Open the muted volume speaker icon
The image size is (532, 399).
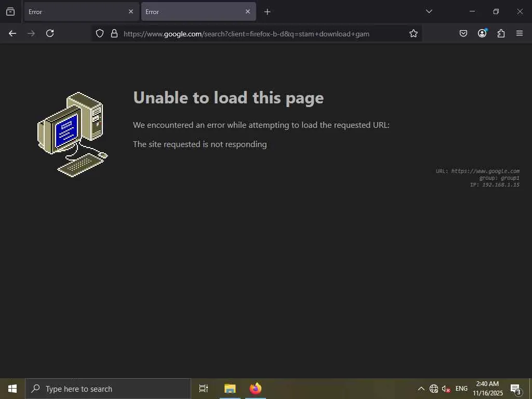pos(446,389)
